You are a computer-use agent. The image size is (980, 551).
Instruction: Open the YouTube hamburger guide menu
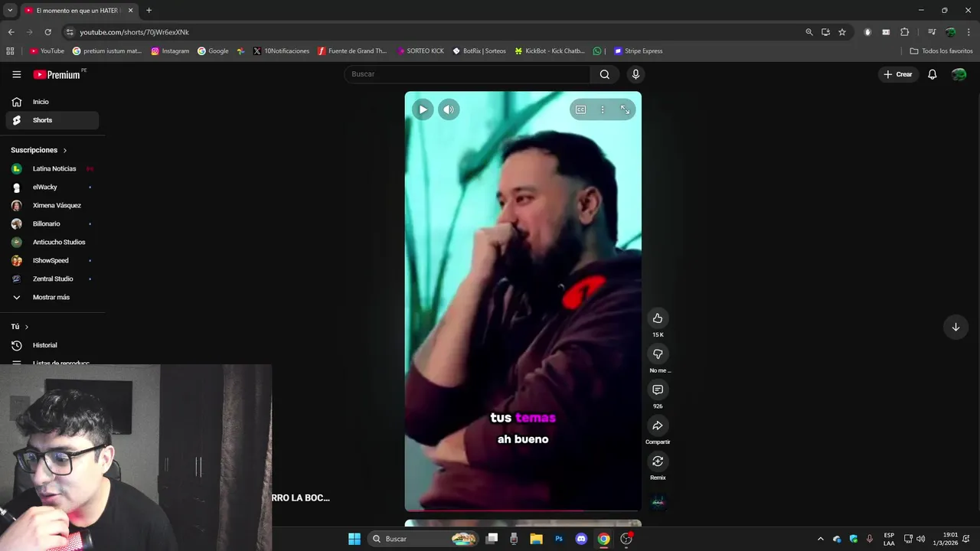pyautogui.click(x=17, y=74)
